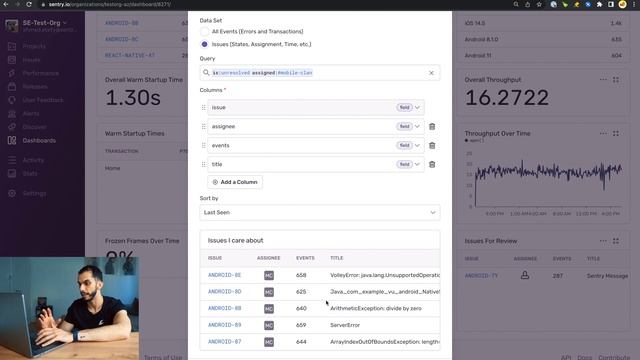Click Add a Column button

(x=235, y=182)
